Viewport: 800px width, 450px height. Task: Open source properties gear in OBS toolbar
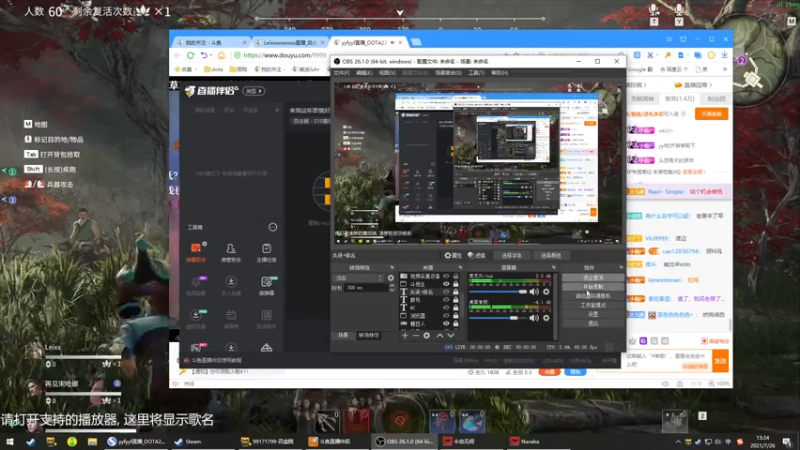(453, 256)
